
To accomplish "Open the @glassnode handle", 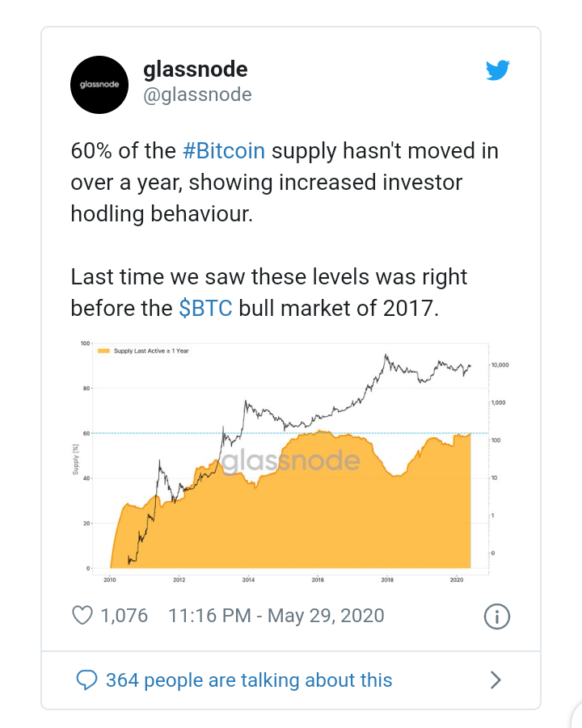I will click(x=197, y=95).
